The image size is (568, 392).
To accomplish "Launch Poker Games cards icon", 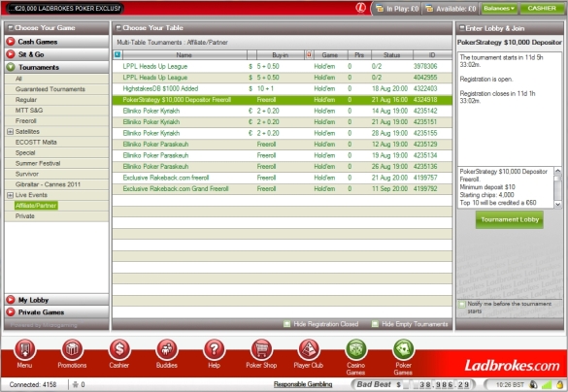I will pyautogui.click(x=403, y=349).
